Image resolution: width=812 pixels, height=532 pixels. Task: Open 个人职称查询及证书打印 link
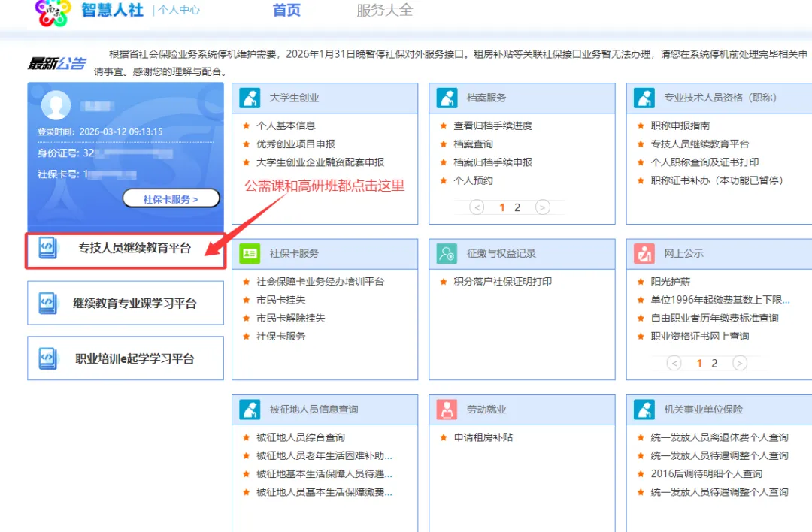(x=704, y=162)
